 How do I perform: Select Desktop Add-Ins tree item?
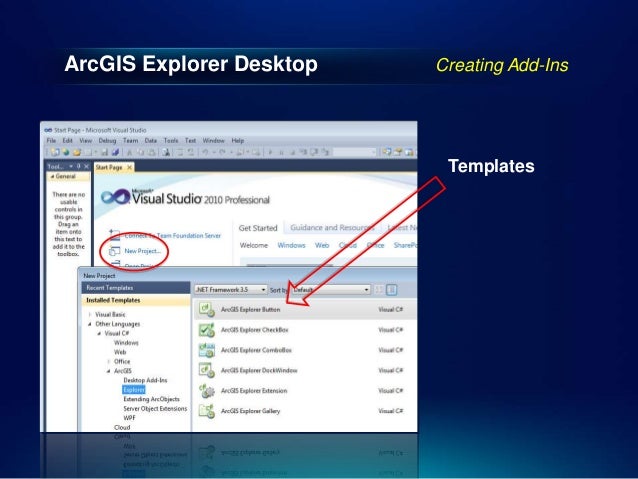[145, 380]
